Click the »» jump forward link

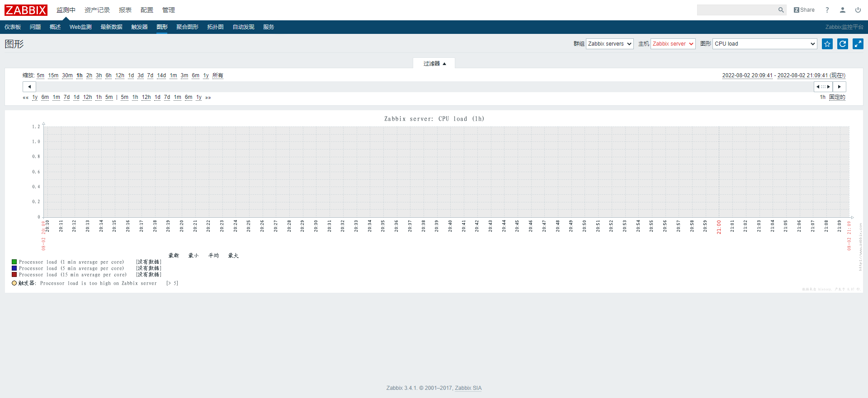click(x=208, y=98)
